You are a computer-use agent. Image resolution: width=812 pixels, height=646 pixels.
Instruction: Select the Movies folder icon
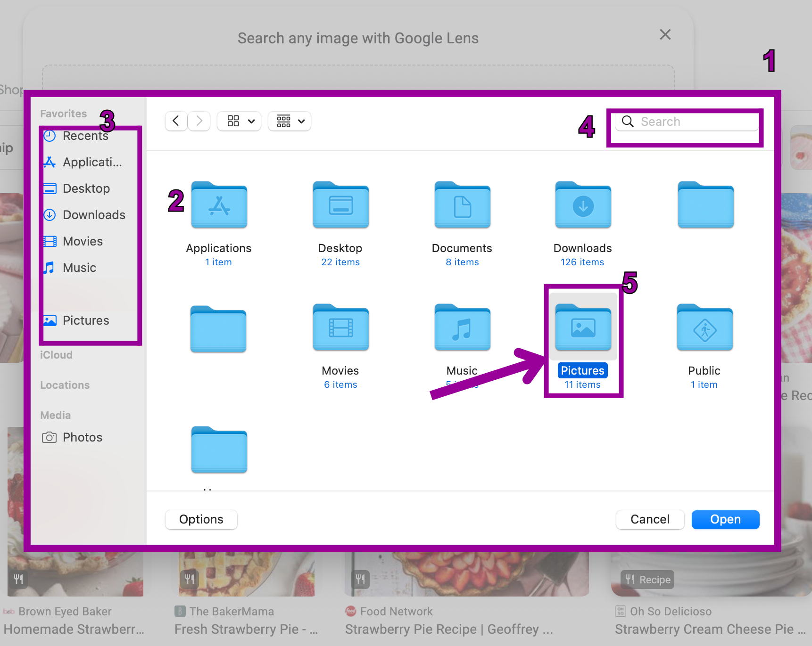340,327
